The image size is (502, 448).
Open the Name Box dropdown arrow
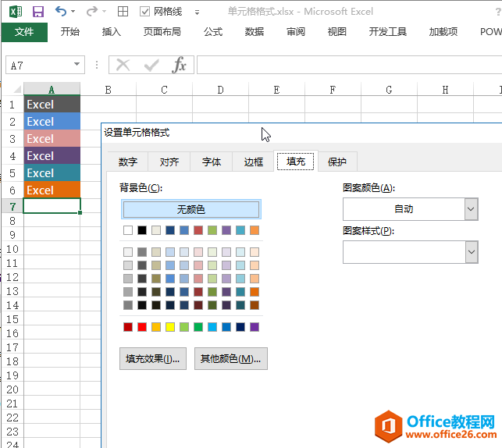pos(77,65)
